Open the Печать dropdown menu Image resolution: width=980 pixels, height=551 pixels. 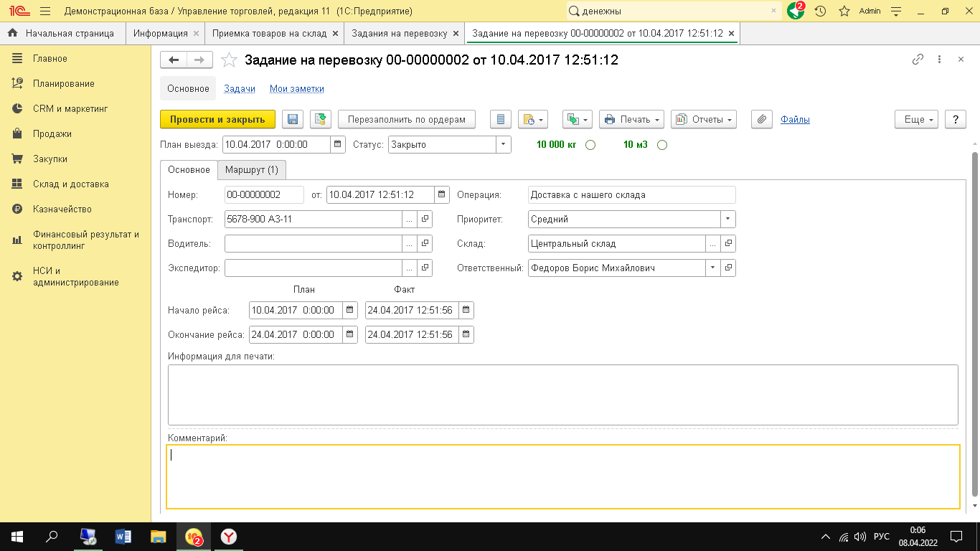click(x=631, y=120)
